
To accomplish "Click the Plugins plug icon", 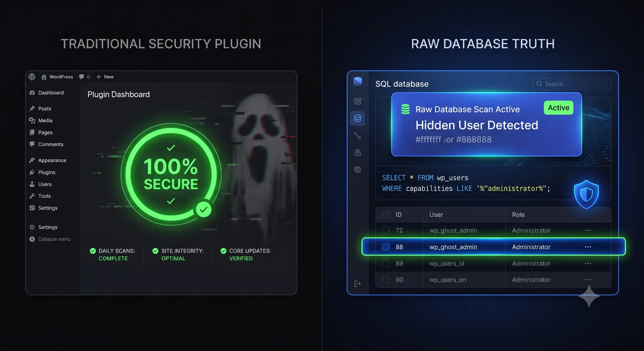I will [x=32, y=172].
